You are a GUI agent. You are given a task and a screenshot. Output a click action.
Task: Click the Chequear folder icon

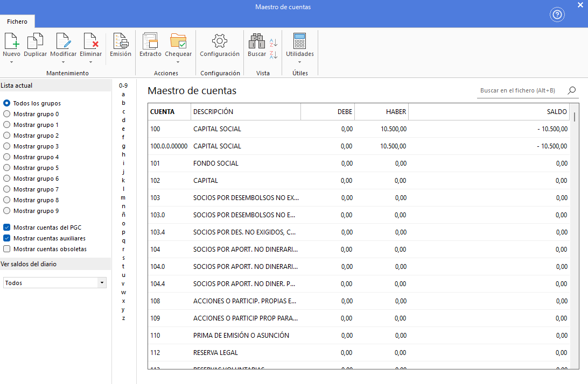(x=178, y=41)
